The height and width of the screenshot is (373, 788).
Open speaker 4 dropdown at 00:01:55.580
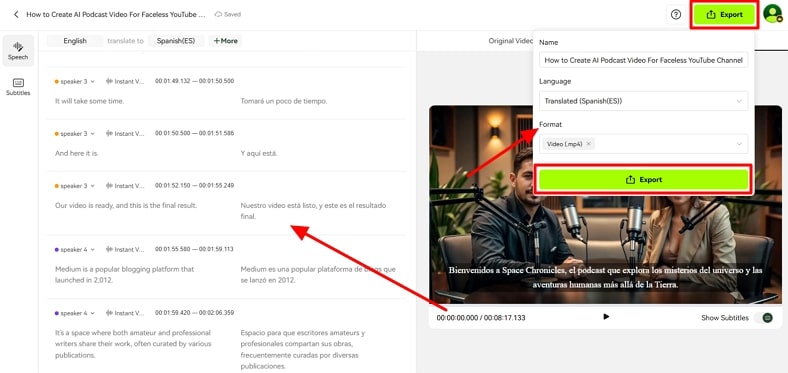(x=74, y=249)
